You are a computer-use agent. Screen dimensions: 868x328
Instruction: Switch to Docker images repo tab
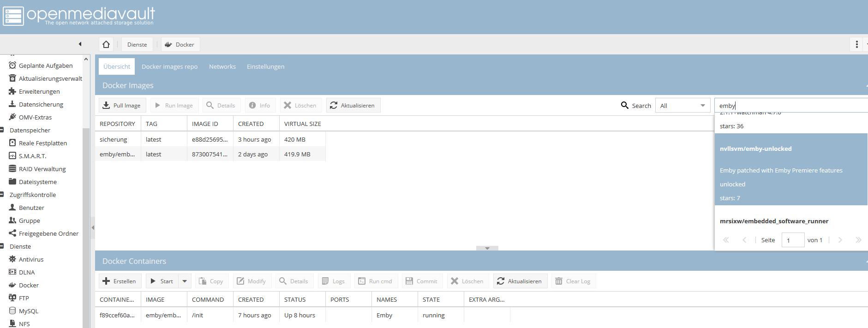coord(169,66)
